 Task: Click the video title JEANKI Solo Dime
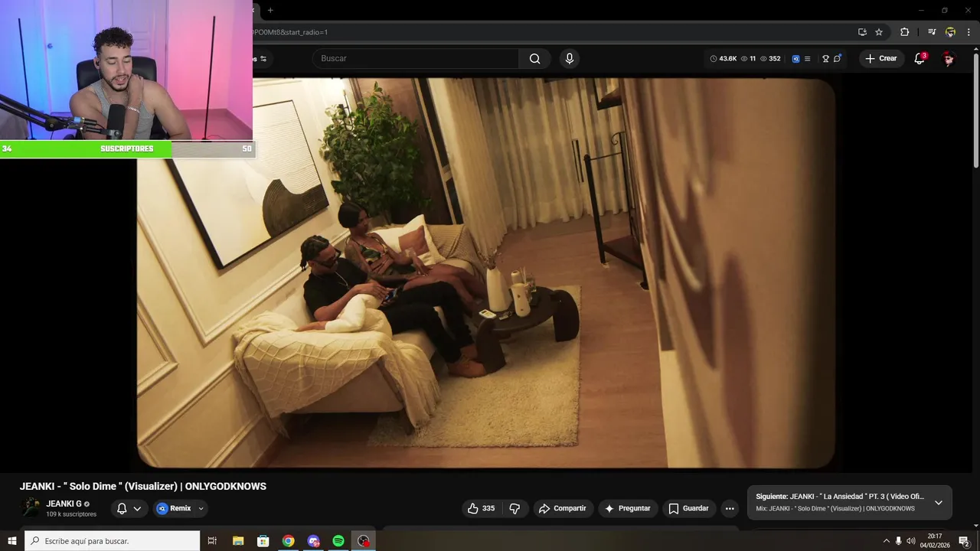tap(143, 486)
